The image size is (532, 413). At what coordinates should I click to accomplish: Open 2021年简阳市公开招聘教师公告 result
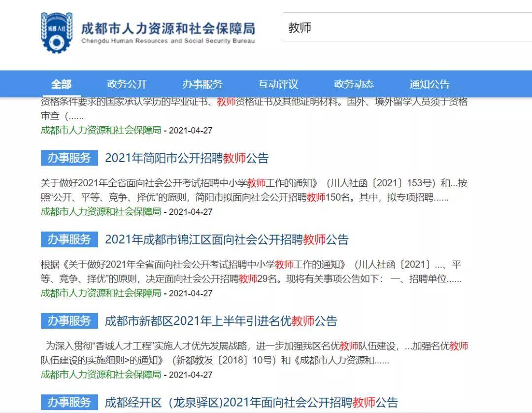187,158
